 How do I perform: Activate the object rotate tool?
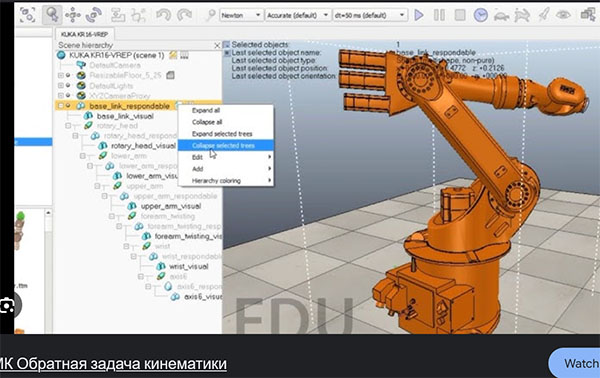94,15
